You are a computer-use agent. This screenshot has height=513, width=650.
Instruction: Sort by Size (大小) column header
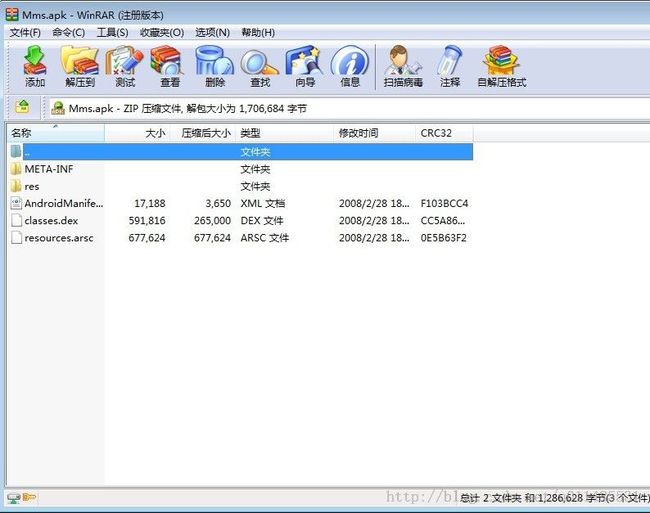(x=137, y=133)
